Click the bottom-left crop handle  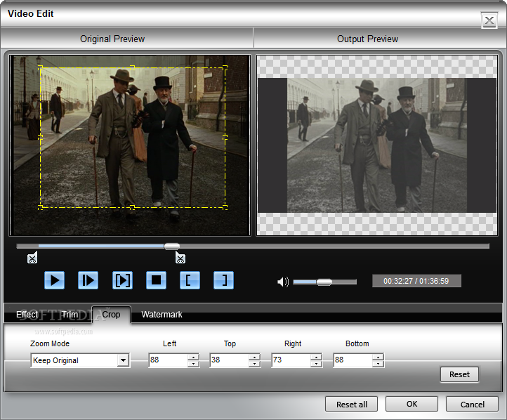[x=41, y=207]
